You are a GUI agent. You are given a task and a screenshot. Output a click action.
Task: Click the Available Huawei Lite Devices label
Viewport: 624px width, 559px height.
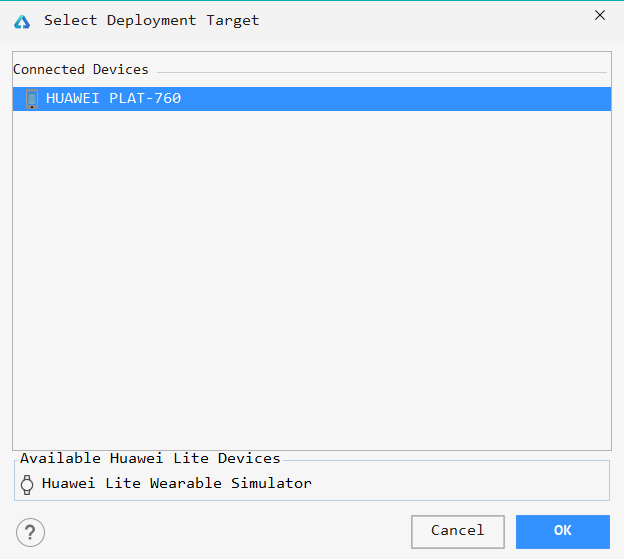point(150,458)
